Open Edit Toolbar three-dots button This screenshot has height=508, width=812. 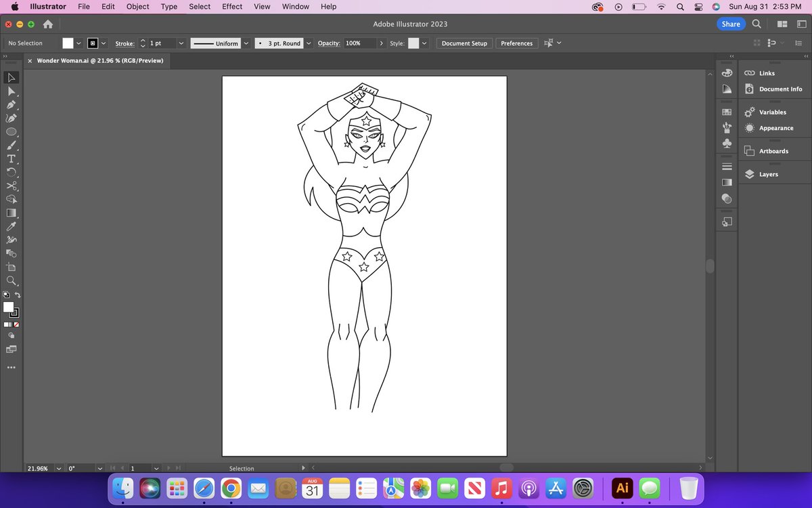point(11,368)
